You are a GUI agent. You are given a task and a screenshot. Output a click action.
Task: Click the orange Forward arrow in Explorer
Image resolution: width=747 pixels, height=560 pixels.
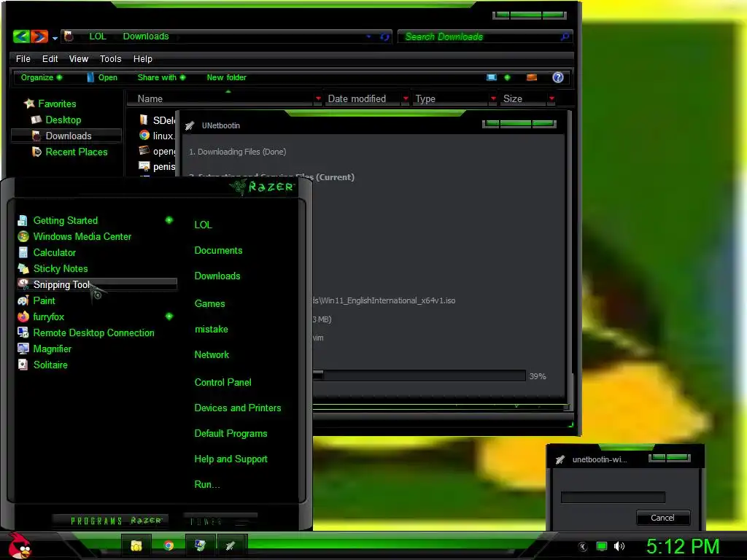[39, 36]
